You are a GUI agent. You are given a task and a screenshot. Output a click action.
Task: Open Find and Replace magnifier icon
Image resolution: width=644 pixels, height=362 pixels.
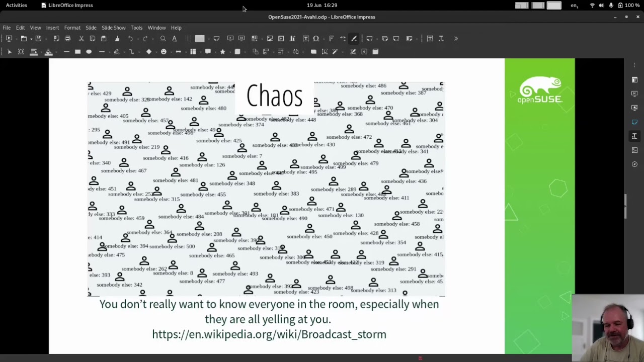click(163, 38)
